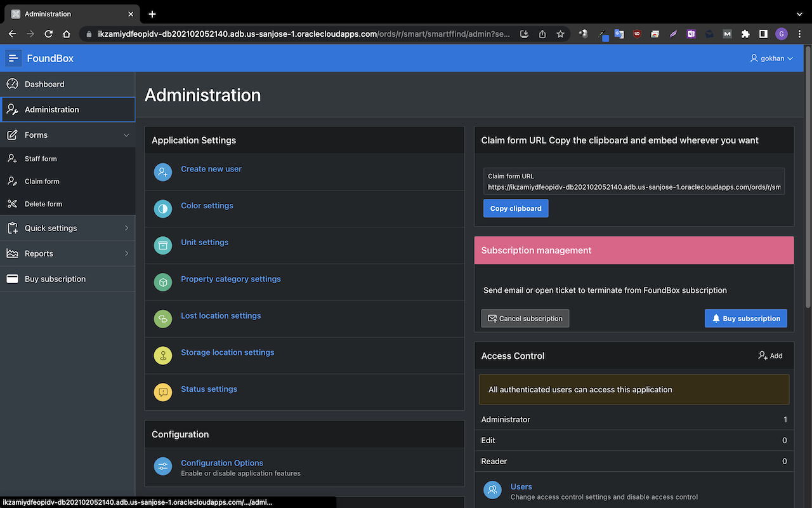Click the Cancel subscription button
Viewport: 812px width, 508px height.
(x=525, y=318)
